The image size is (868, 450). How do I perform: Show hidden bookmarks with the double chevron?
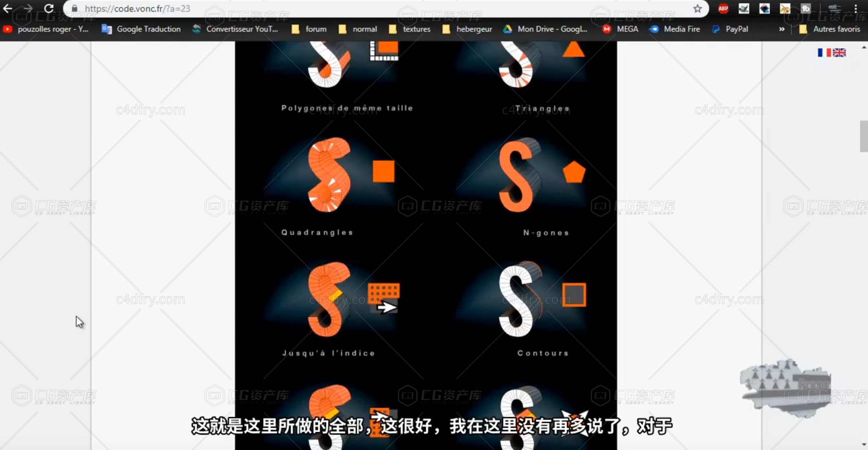[782, 29]
